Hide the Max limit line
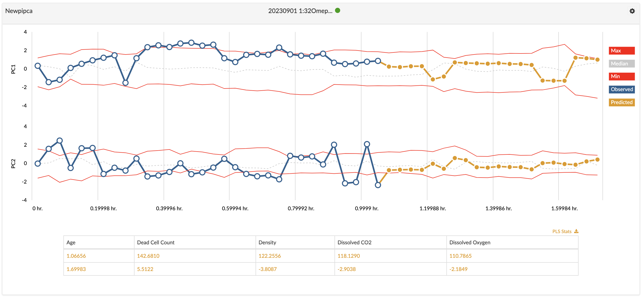The image size is (644, 298). click(x=622, y=50)
